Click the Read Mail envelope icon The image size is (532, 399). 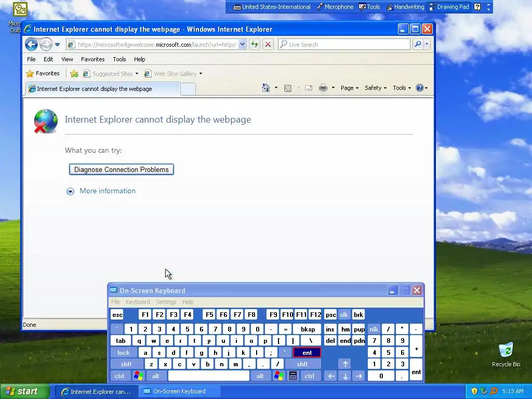tap(309, 88)
